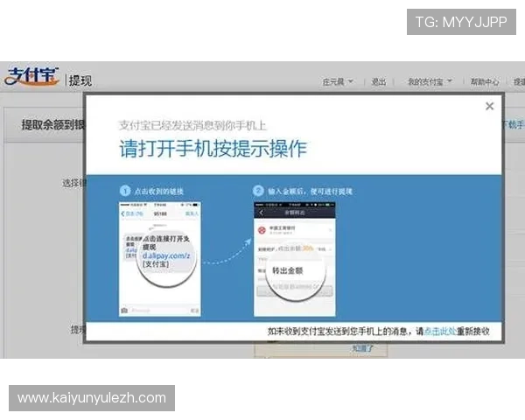Click the 退出 logout link
525x420 pixels.
click(x=379, y=81)
